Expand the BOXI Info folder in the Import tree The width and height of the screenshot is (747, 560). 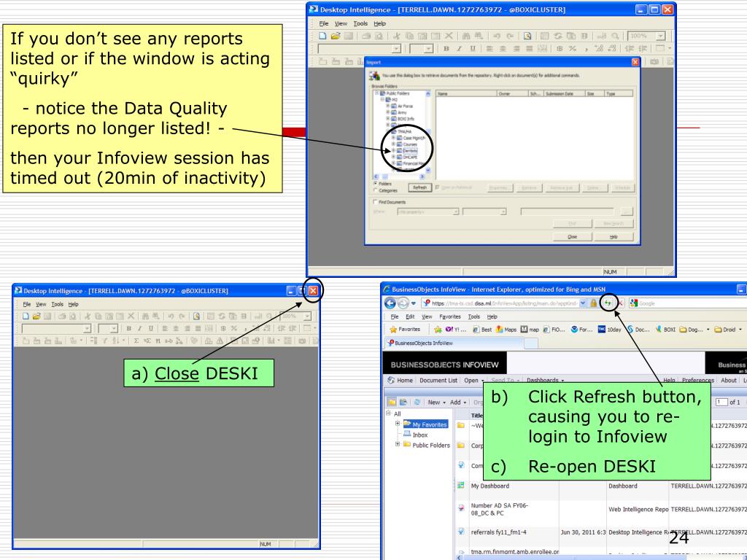388,119
